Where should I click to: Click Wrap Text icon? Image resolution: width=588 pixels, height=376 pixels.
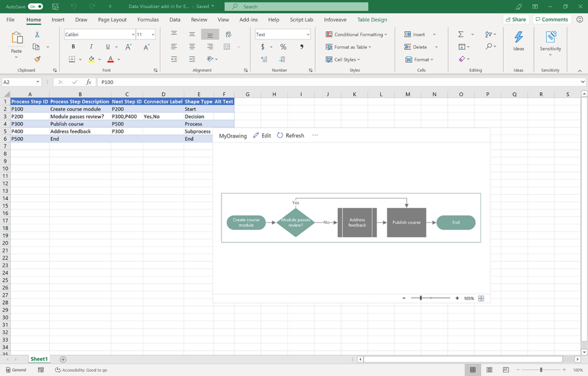point(228,35)
